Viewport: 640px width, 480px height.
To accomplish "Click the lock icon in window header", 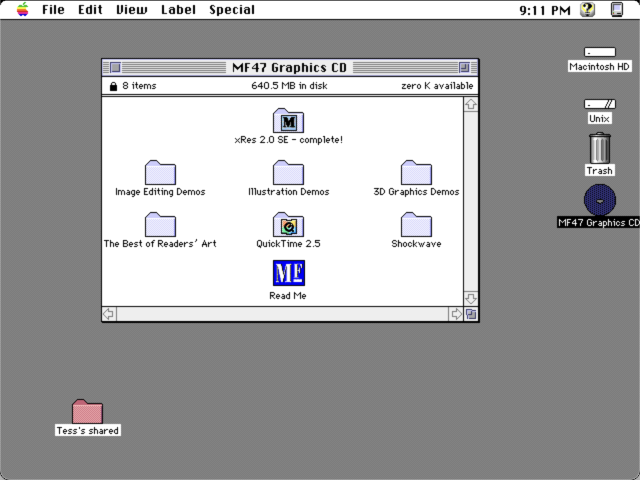I will click(113, 86).
